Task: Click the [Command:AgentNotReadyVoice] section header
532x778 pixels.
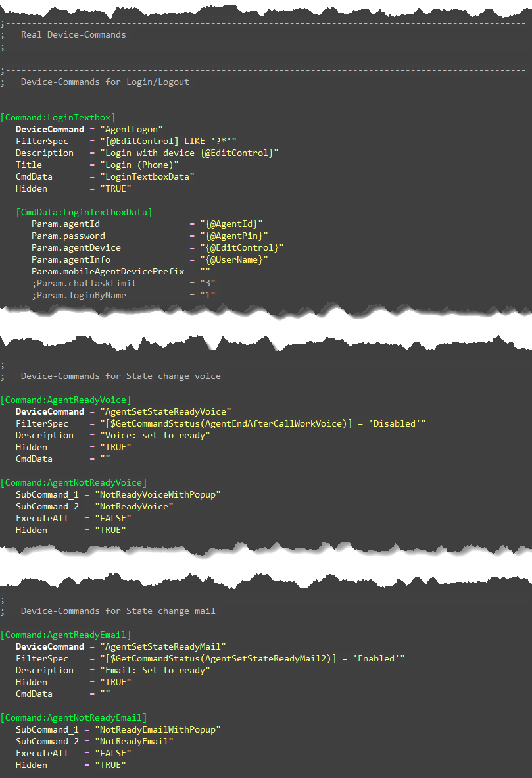Action: (x=74, y=482)
